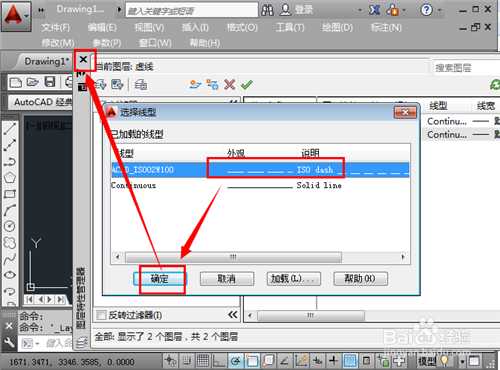The height and width of the screenshot is (370, 500).
Task: Check the 反转过滤器(I) checkbox
Action: click(x=101, y=315)
